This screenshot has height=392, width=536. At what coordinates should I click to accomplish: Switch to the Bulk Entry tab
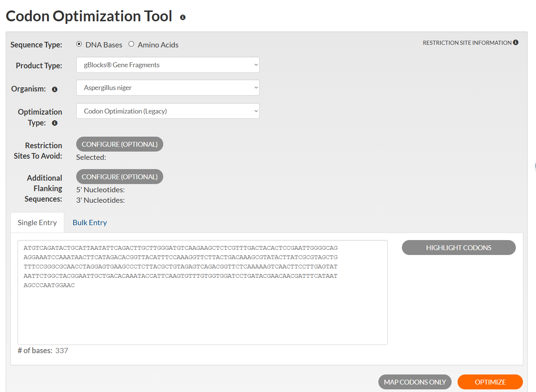[90, 223]
